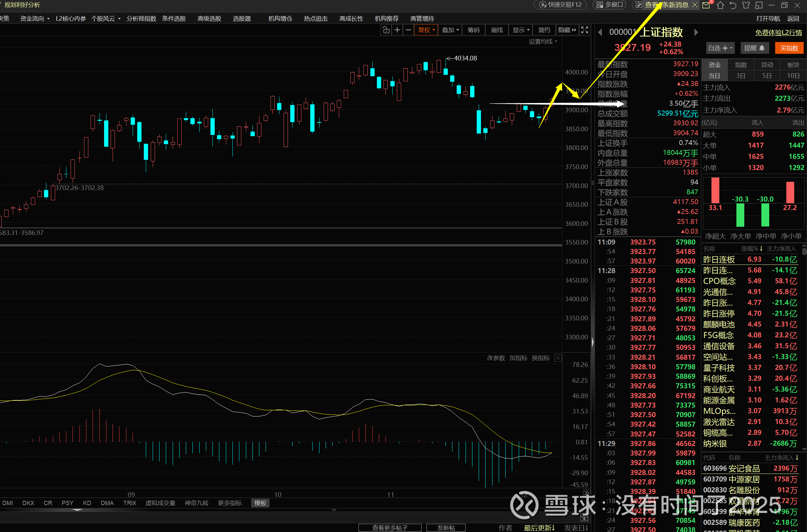Zoom in chart with plus icon
The width and height of the screenshot is (807, 532).
click(397, 30)
